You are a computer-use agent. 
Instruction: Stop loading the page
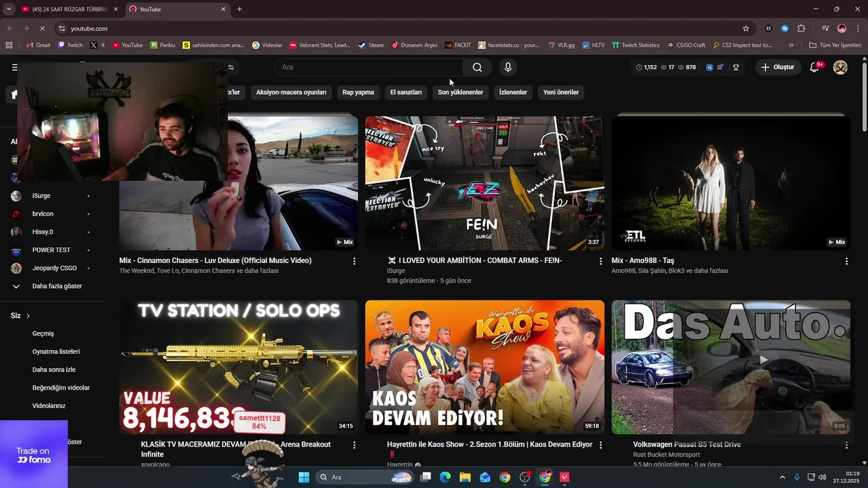[42, 28]
